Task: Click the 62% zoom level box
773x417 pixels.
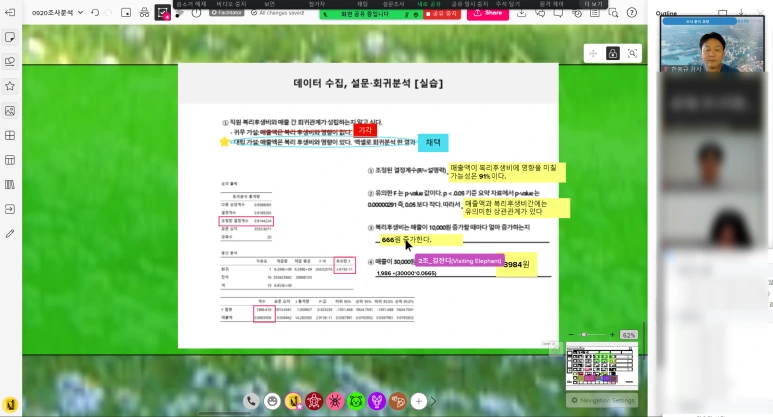Action: click(629, 335)
